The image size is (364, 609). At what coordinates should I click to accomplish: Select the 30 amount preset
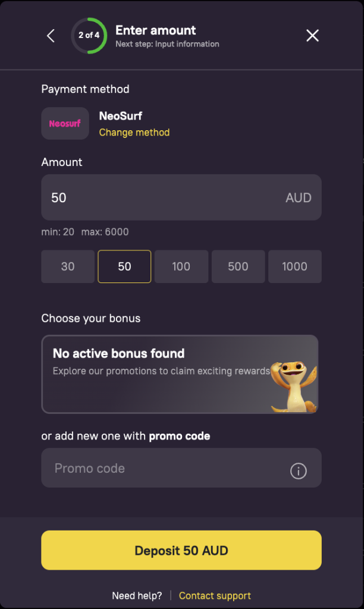(x=67, y=266)
